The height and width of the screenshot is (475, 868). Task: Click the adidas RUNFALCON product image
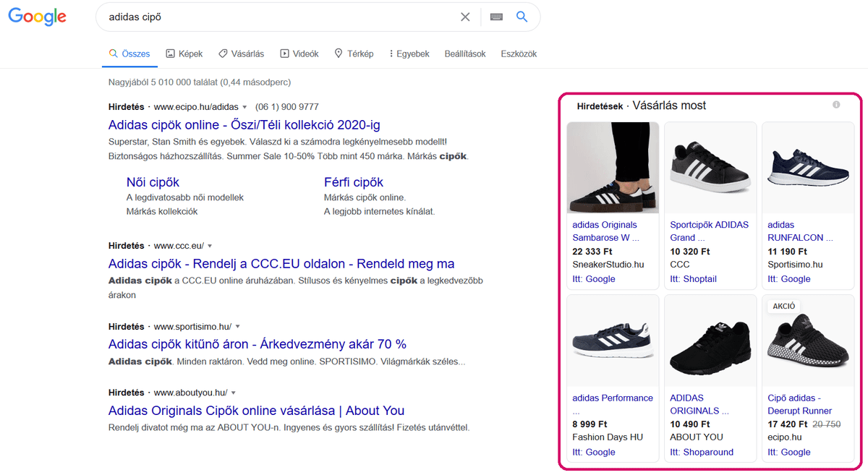coord(808,167)
